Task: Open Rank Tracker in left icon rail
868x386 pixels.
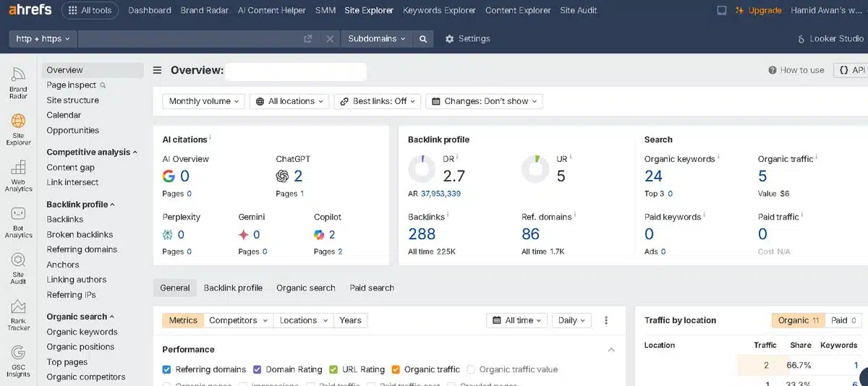Action: click(18, 314)
